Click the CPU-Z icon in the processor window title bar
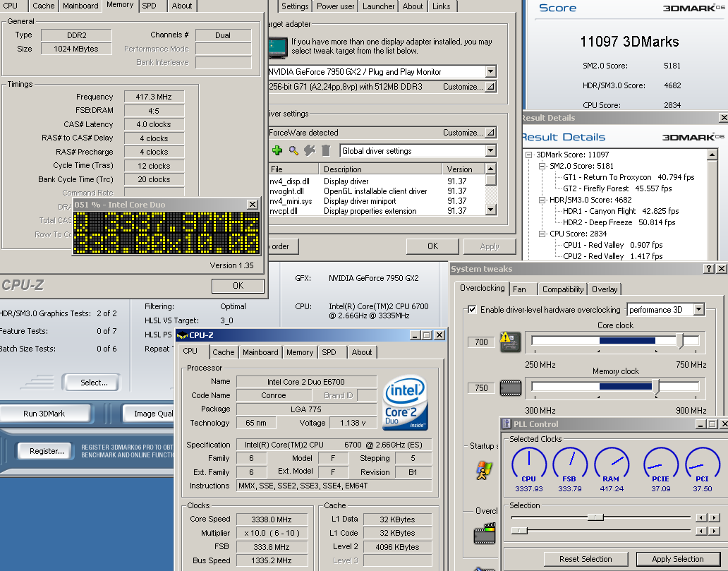This screenshot has width=728, height=571. (183, 335)
